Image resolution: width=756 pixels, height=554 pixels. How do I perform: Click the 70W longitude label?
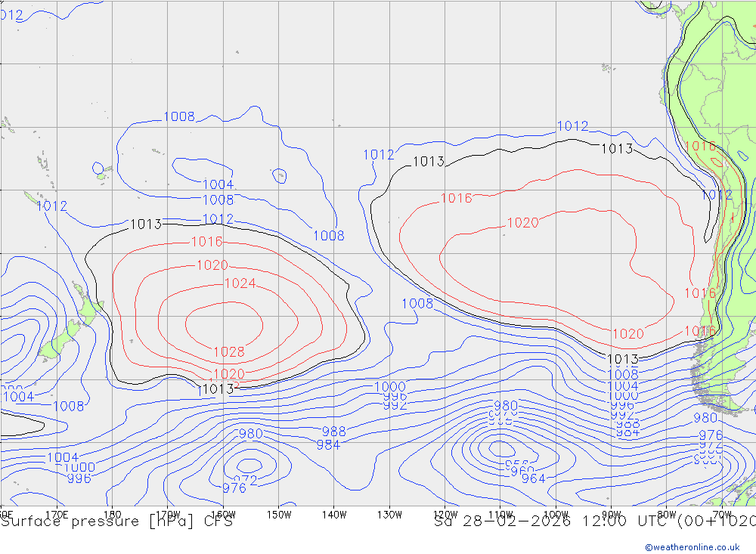[722, 515]
